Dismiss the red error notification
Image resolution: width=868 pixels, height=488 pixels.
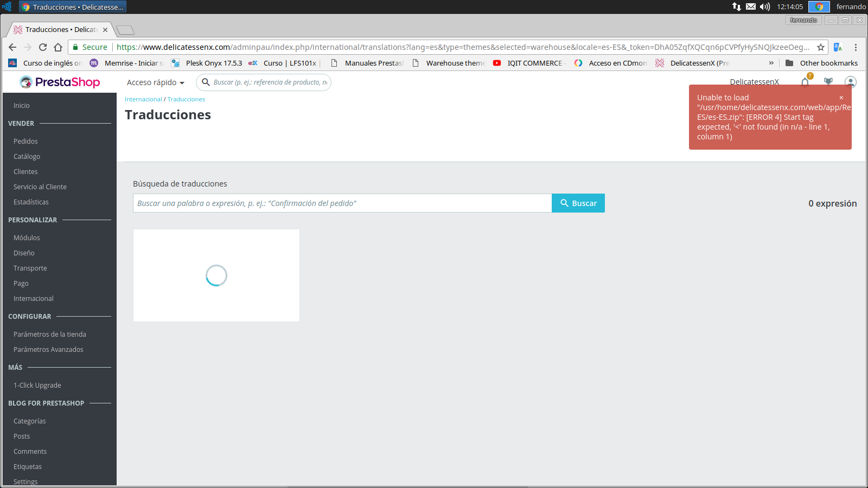pyautogui.click(x=841, y=98)
